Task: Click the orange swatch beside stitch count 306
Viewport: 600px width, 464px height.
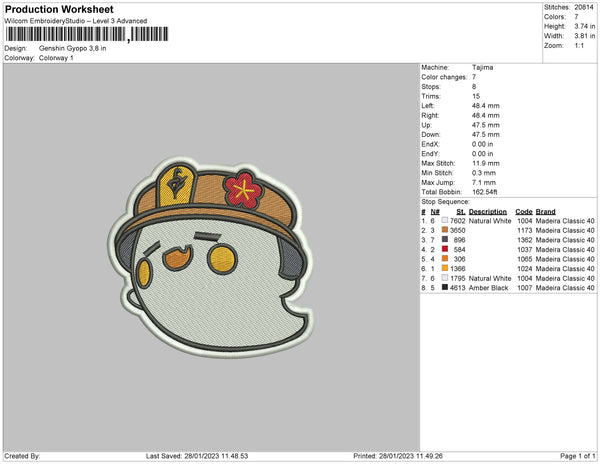Action: pos(445,259)
